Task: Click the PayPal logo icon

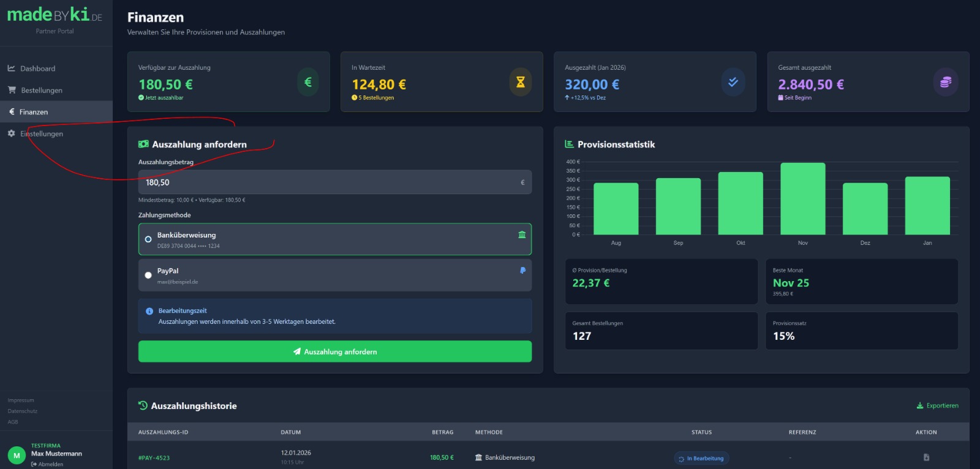Action: pos(522,270)
